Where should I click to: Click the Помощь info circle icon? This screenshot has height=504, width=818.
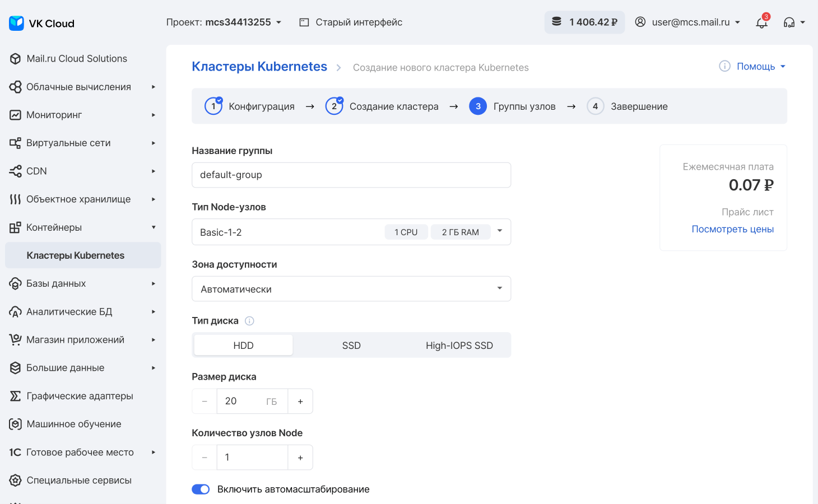[x=724, y=66]
